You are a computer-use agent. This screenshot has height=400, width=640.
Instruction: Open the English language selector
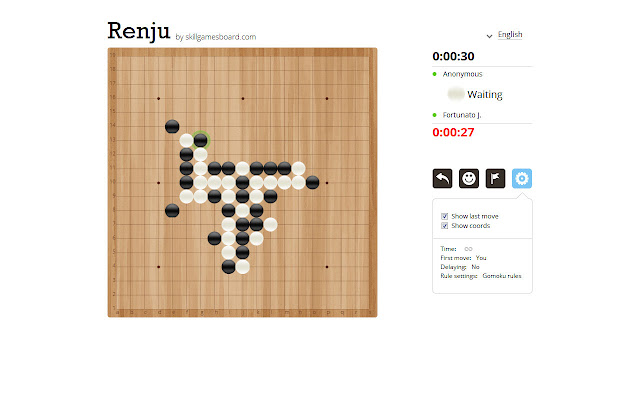tap(510, 35)
